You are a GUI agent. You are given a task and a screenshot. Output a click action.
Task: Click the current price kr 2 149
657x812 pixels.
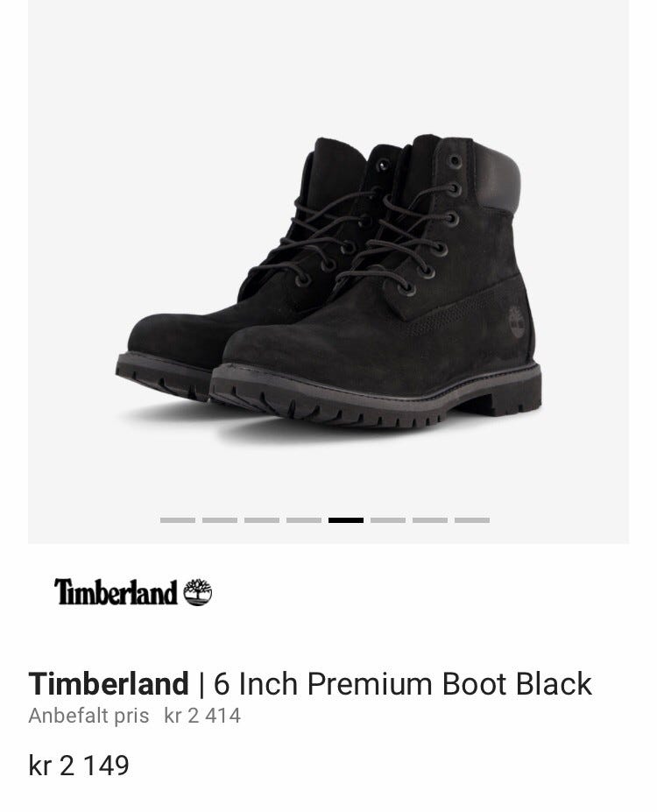(x=79, y=766)
